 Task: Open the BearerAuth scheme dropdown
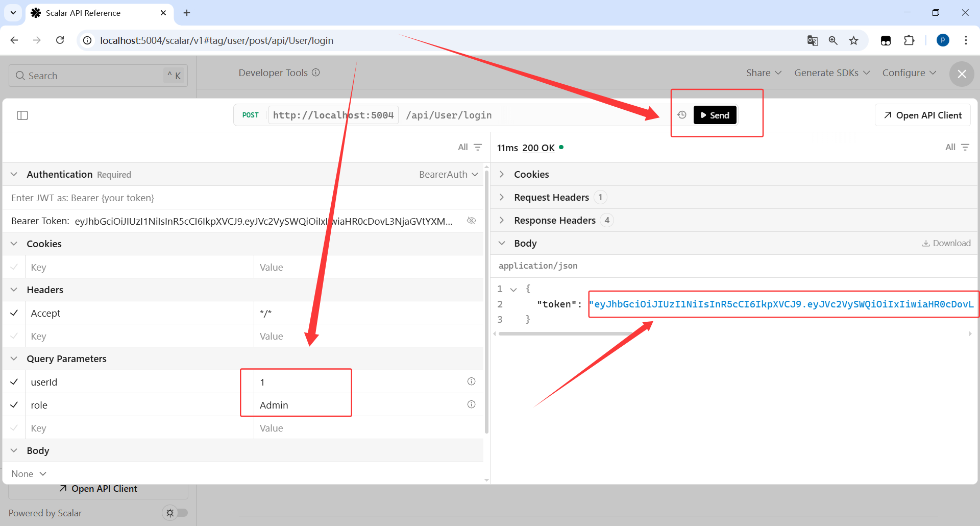click(449, 174)
